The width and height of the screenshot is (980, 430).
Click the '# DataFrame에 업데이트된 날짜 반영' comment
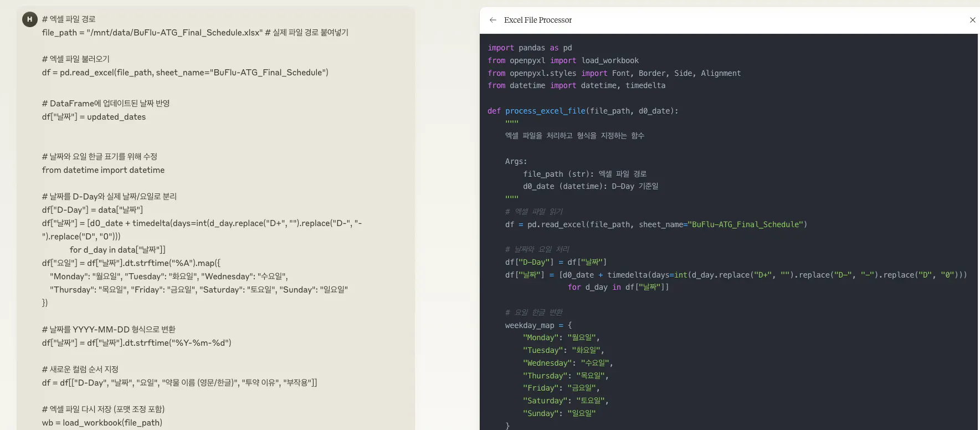coord(106,103)
